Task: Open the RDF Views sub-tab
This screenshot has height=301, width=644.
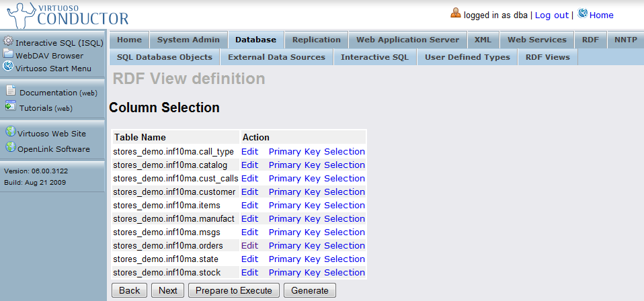Action: 547,57
